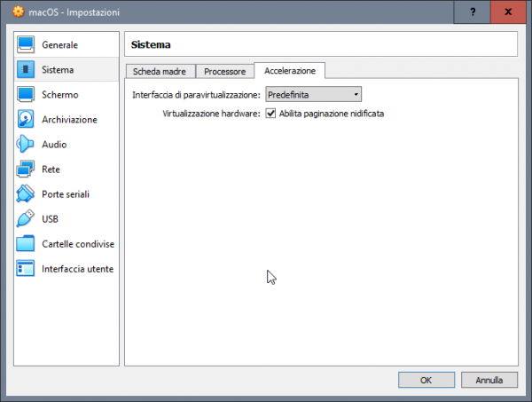Open the Rete label in sidebar
The height and width of the screenshot is (402, 532).
[x=51, y=169]
